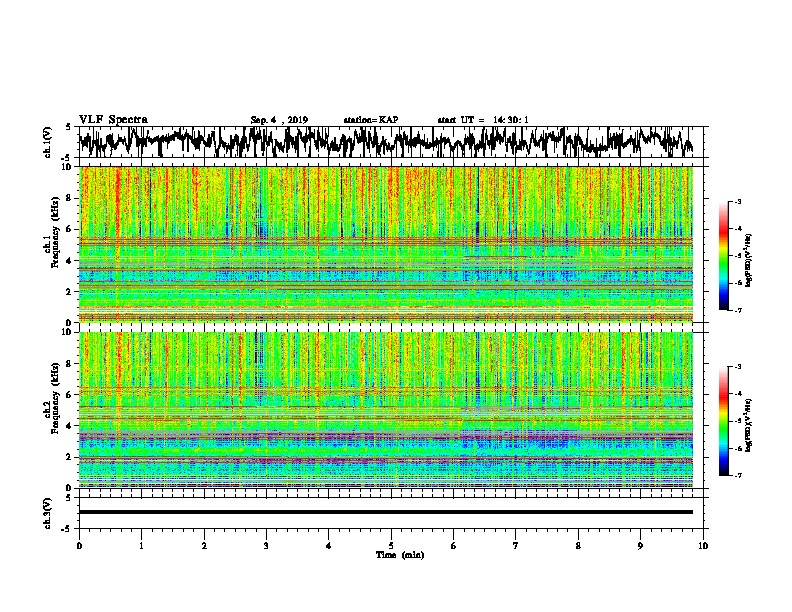Select the "Time (min)" x-axis label

point(400,555)
